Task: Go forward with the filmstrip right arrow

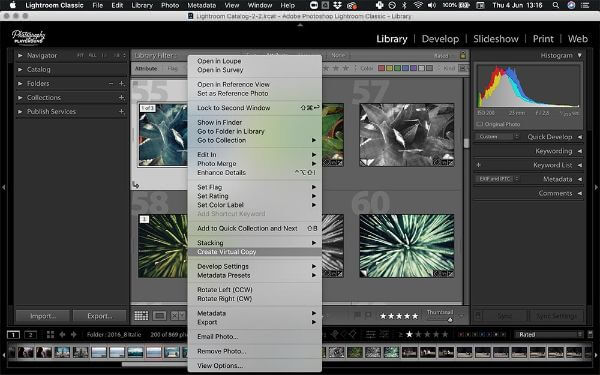Action: (x=73, y=335)
